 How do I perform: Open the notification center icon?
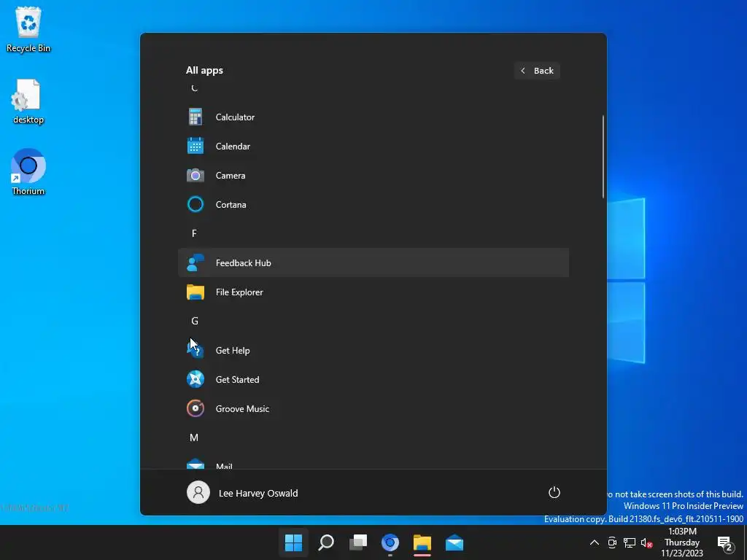tap(724, 542)
